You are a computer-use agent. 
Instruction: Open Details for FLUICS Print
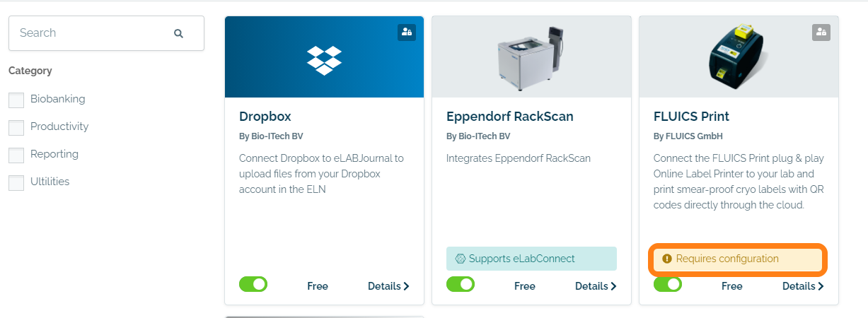click(803, 286)
